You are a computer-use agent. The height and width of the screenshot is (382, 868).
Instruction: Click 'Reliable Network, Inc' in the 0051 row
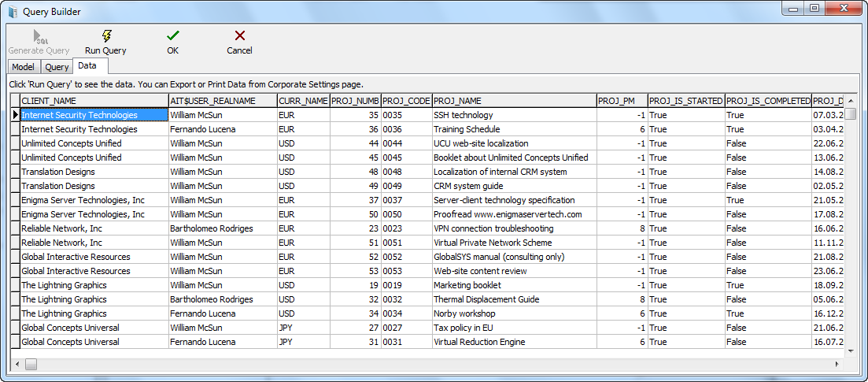[94, 243]
